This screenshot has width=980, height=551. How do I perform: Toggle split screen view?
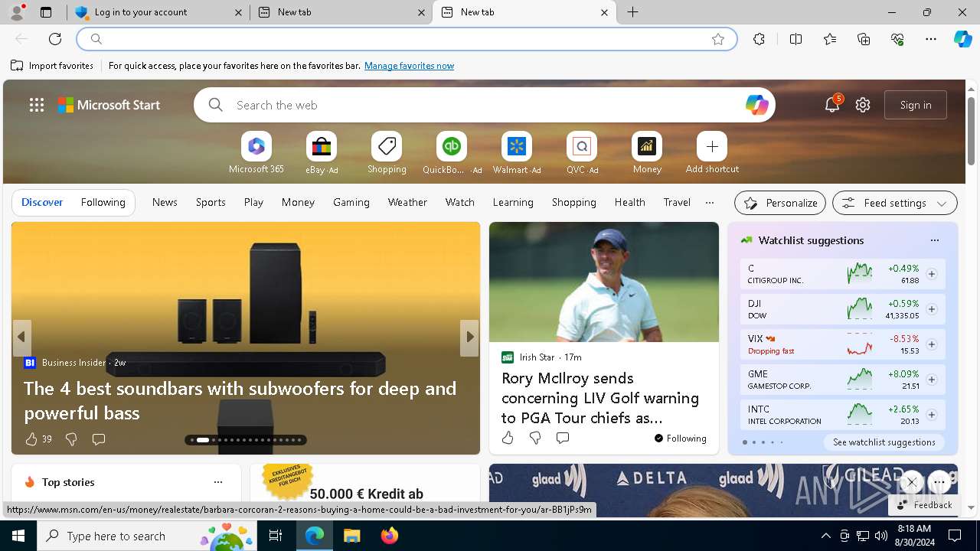click(795, 39)
